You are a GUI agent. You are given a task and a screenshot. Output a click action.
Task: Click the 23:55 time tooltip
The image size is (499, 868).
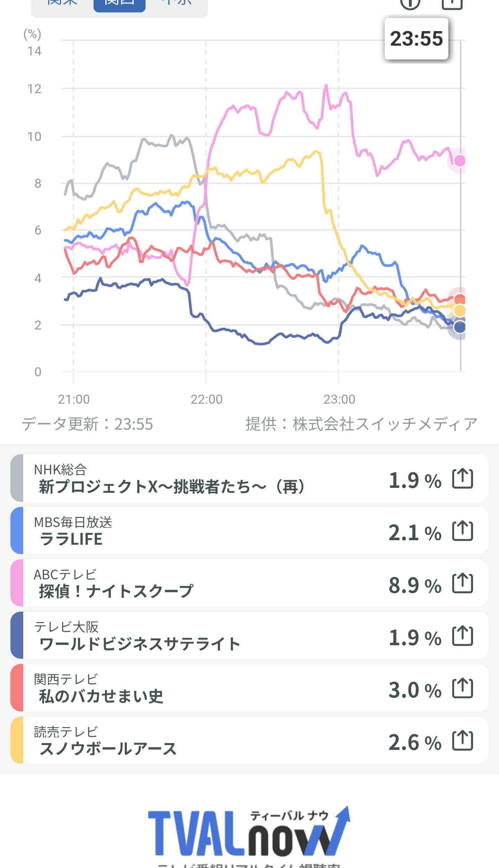(x=416, y=38)
